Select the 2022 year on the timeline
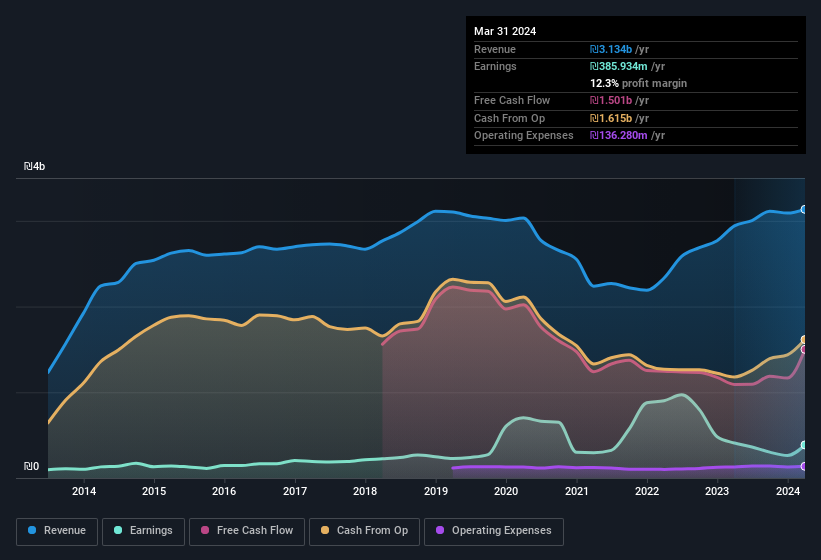 [x=647, y=491]
